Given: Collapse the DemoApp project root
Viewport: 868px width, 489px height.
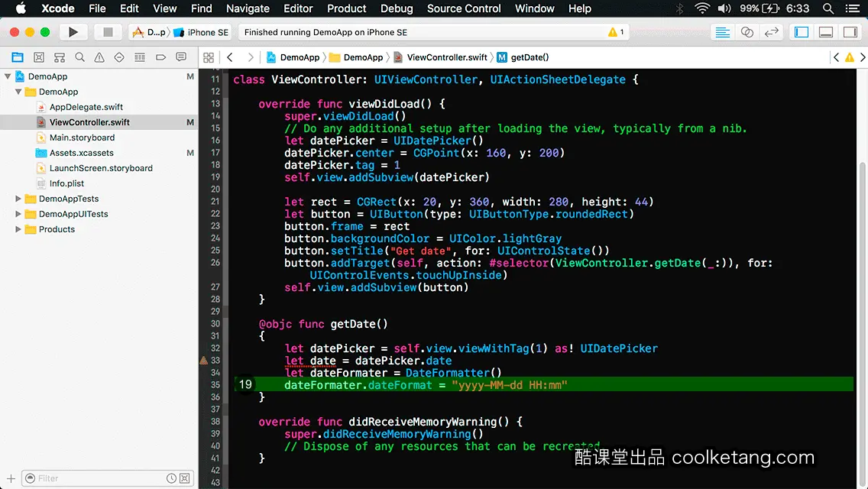Looking at the screenshot, I should click(8, 76).
